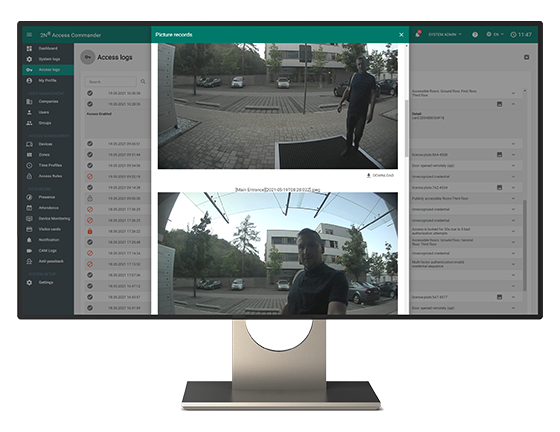Click the Dashboard sidebar icon
Screen dimensions: 560x432
(29, 48)
